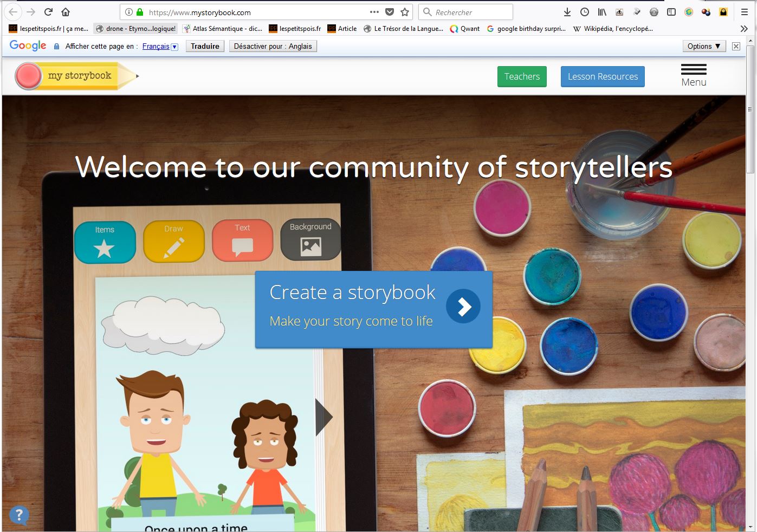Open the translation Options dropdown
This screenshot has height=532, width=757.
tap(704, 46)
